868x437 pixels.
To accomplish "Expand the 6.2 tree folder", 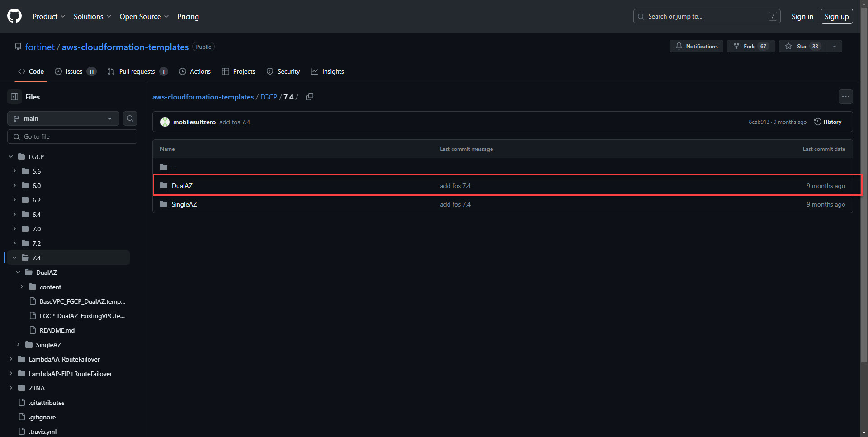I will click(x=14, y=200).
